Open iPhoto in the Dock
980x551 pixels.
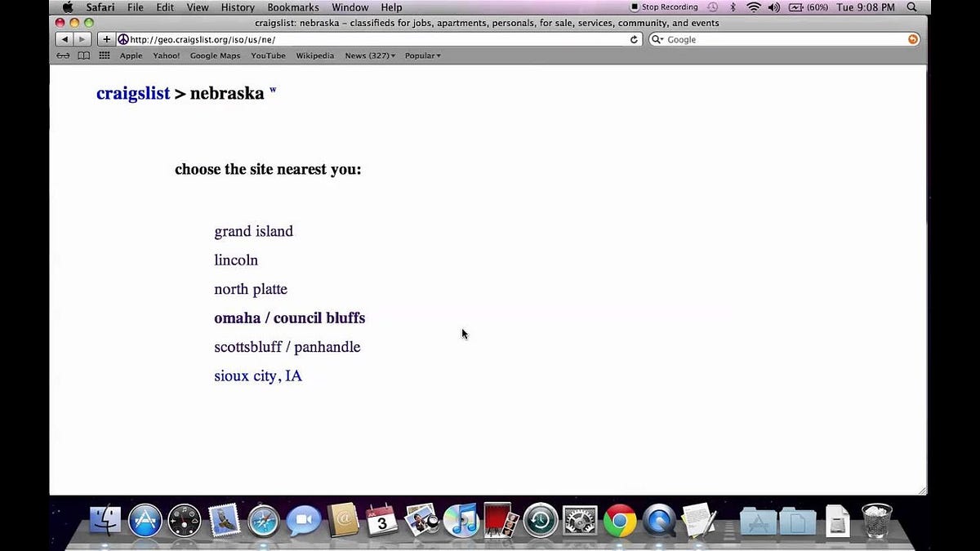pyautogui.click(x=421, y=520)
